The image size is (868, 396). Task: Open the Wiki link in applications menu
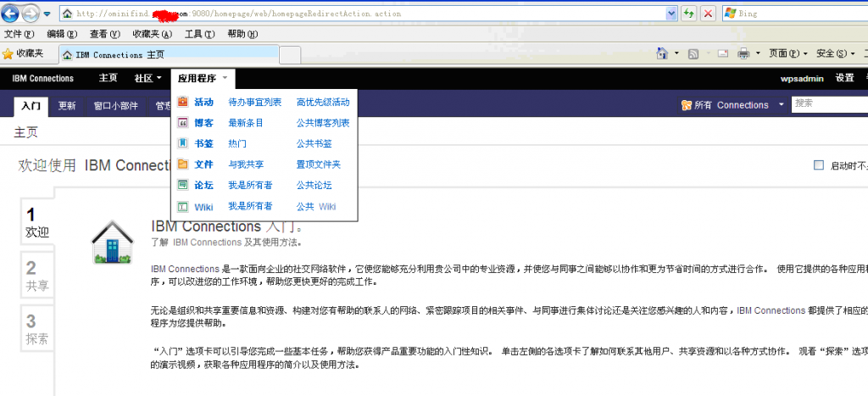203,207
